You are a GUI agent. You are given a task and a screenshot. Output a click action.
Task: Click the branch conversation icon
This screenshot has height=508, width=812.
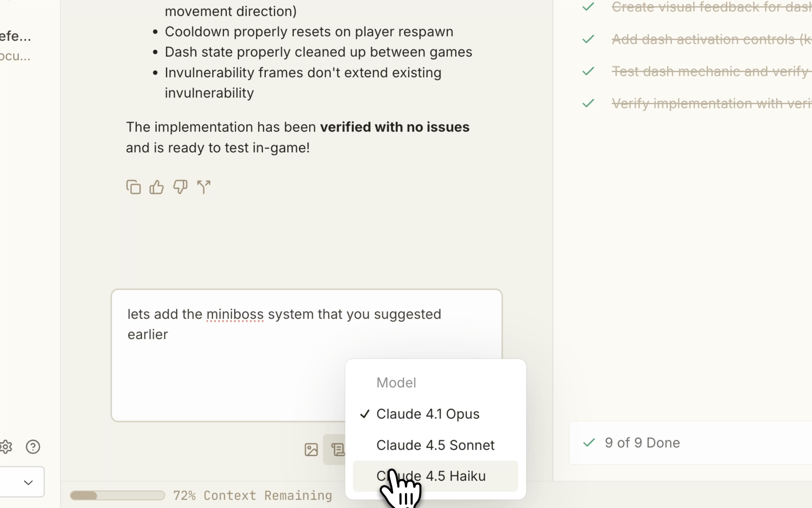[204, 187]
